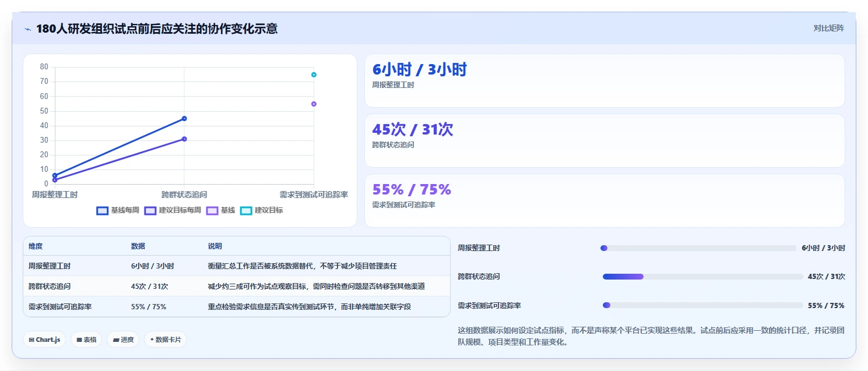Toggle the teal 建议目标 legend item

(x=261, y=210)
